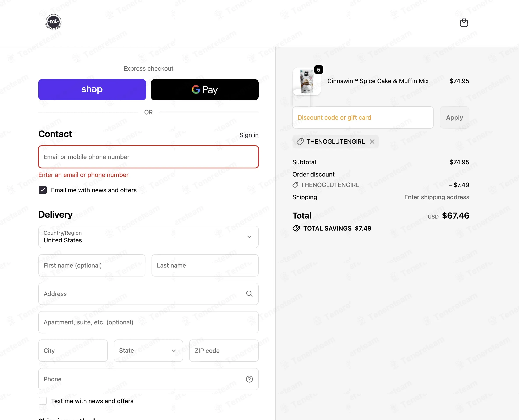Click the Phone field help question icon
This screenshot has height=420, width=519.
click(x=249, y=379)
